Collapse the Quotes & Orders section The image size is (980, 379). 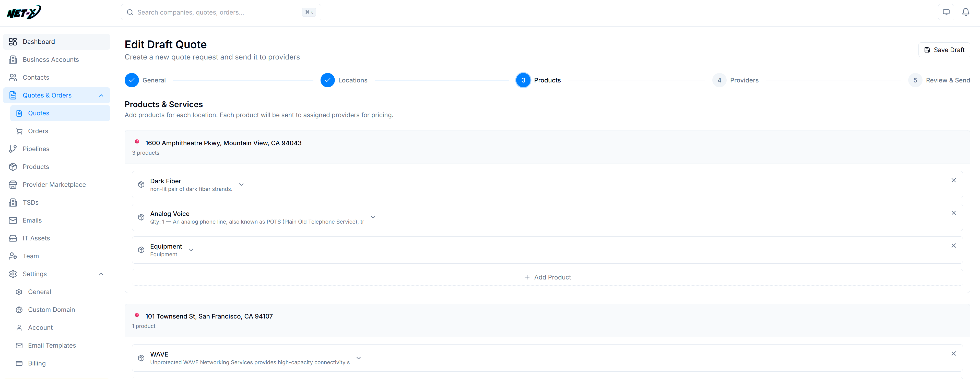(101, 95)
